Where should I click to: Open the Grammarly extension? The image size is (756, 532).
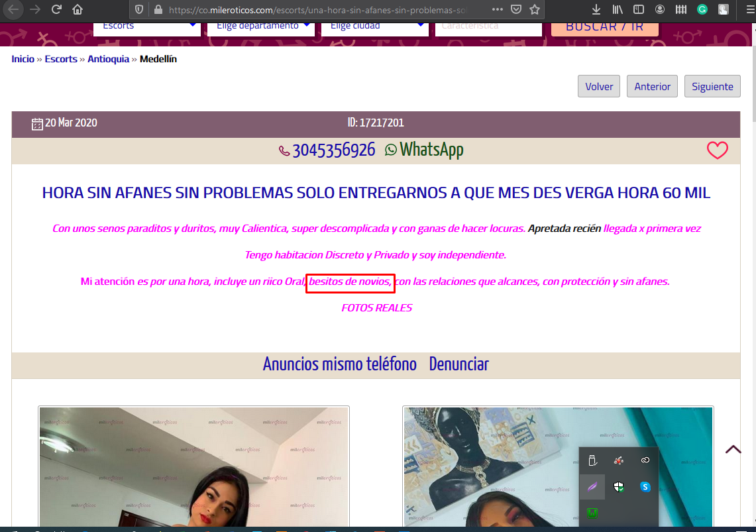702,10
